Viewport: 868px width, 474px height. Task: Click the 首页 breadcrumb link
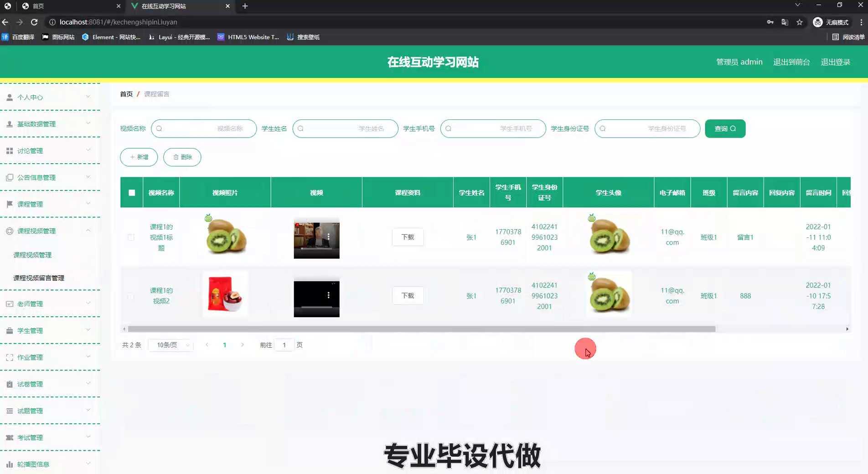(126, 94)
